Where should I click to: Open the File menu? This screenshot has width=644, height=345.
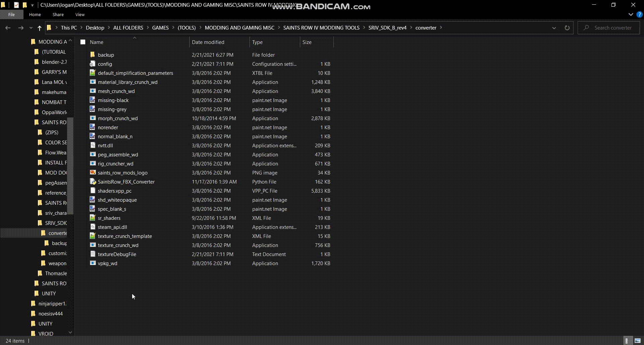point(11,14)
